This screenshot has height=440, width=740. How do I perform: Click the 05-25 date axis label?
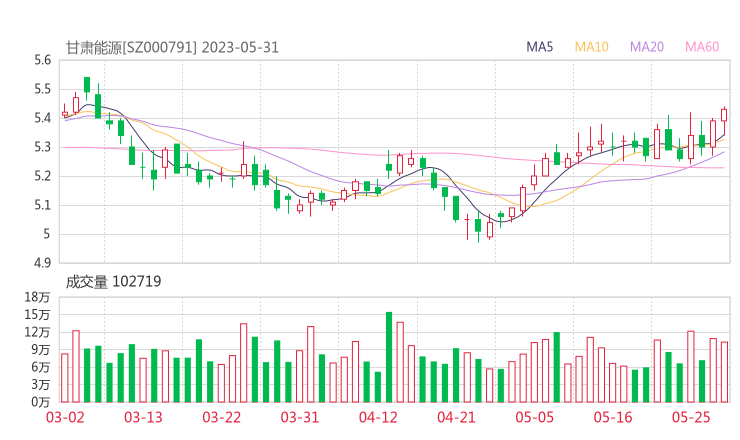tap(691, 417)
